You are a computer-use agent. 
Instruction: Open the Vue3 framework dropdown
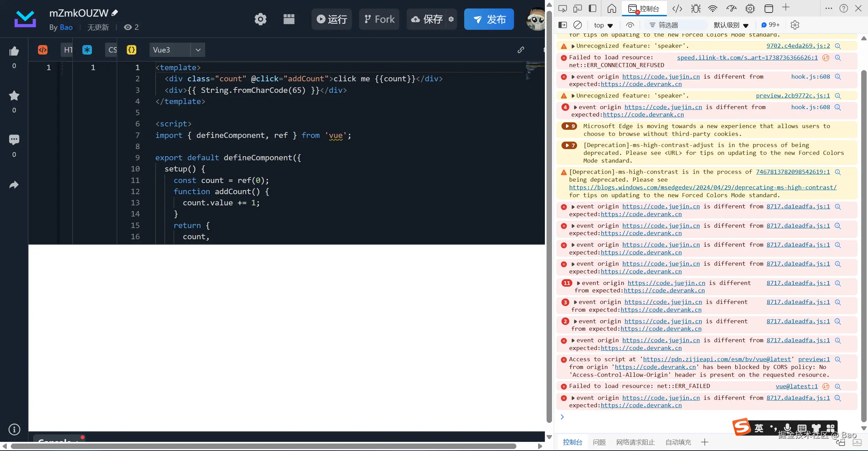(x=198, y=50)
